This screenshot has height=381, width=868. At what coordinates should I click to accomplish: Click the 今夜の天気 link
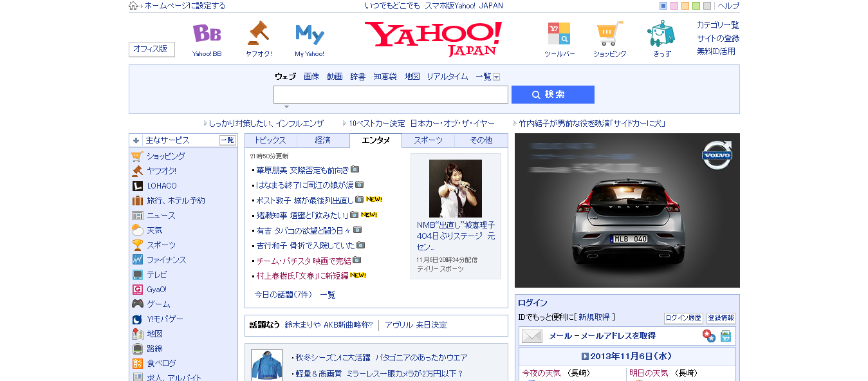pos(541,373)
